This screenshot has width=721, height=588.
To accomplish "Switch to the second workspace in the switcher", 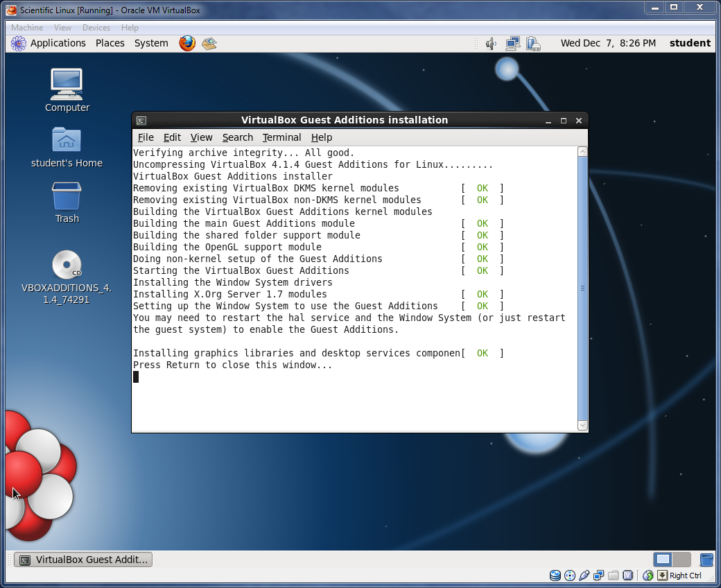I will (x=681, y=560).
